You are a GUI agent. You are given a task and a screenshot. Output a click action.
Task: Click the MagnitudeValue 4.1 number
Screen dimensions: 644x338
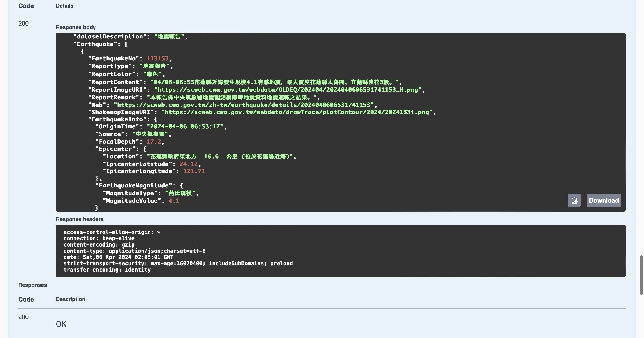click(174, 201)
